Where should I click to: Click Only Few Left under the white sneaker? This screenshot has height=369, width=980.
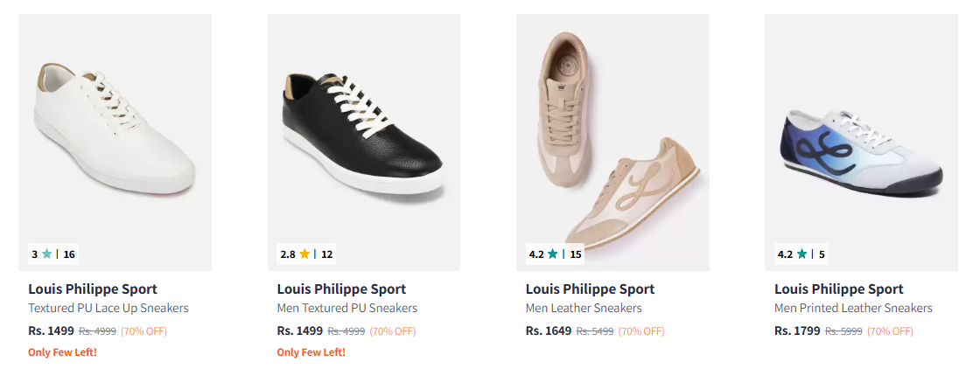pyautogui.click(x=62, y=352)
